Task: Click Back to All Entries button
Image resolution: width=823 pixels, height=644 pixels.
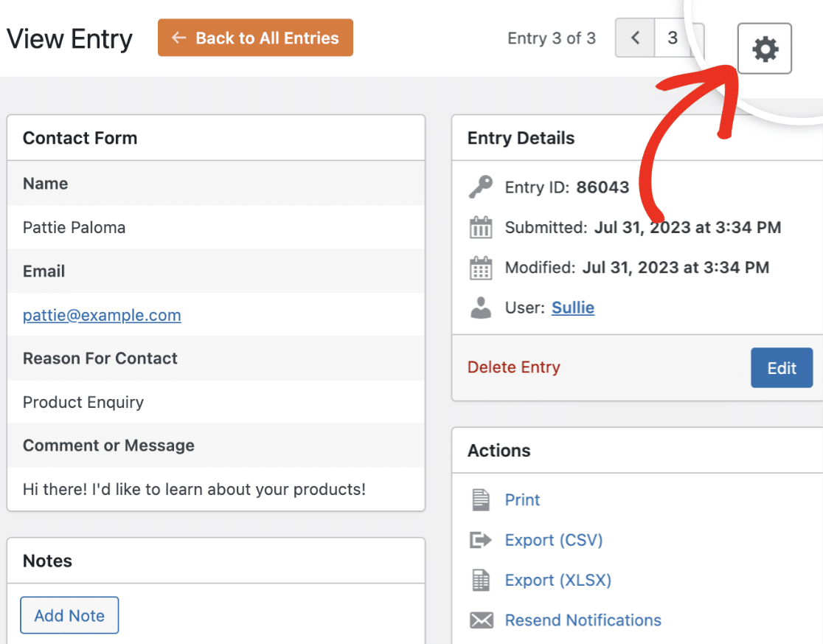Action: (x=255, y=38)
